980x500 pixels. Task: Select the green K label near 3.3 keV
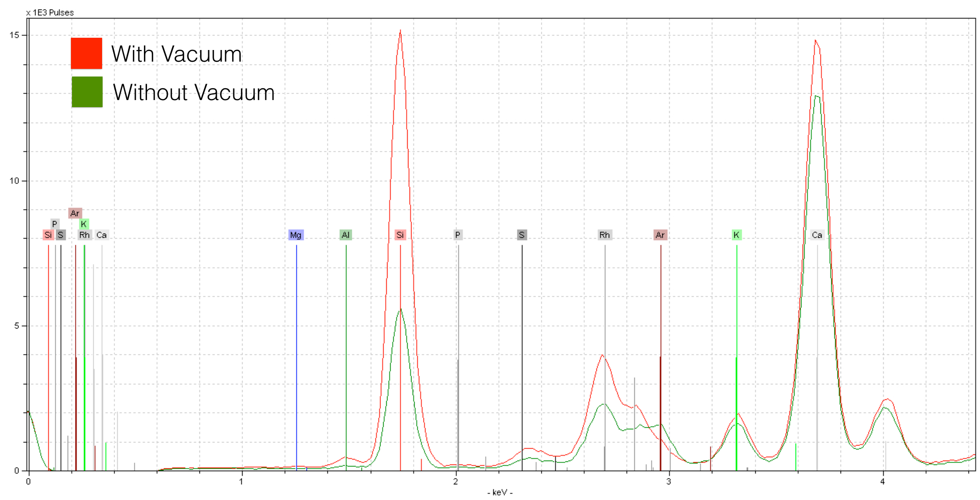[x=736, y=235]
